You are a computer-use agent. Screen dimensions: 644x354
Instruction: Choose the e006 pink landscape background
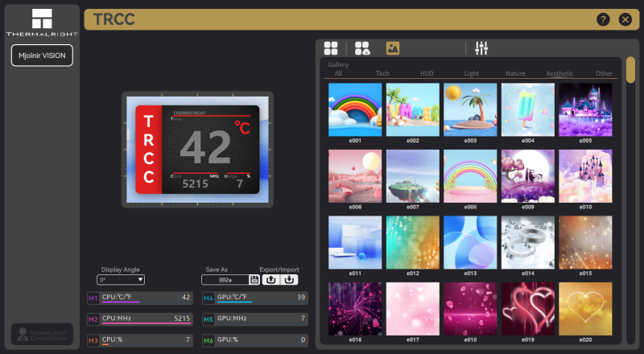pos(355,176)
